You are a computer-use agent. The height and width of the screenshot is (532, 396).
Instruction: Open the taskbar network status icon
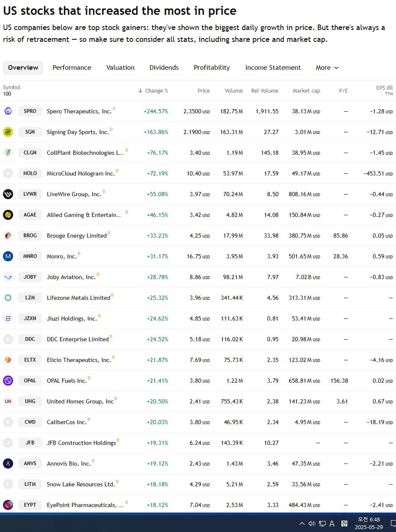322,524
